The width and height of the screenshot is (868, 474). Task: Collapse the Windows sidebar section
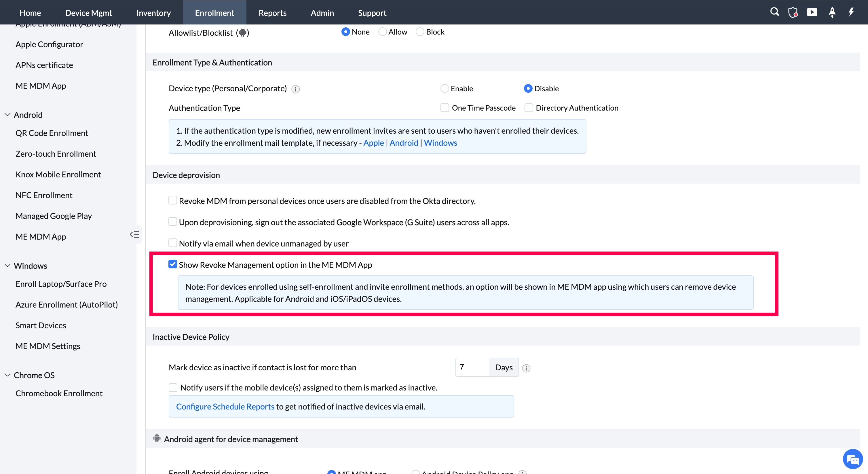[7, 266]
